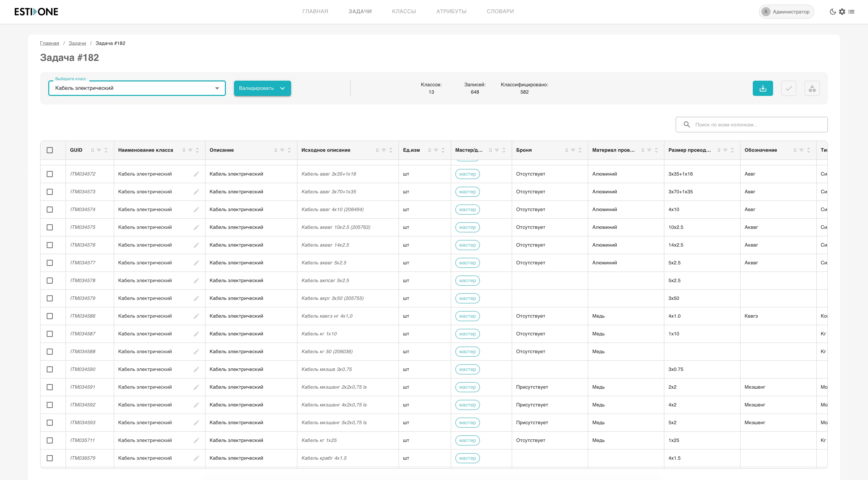This screenshot has width=868, height=480.
Task: Tick checkbox for row ITM034591
Action: click(x=50, y=387)
